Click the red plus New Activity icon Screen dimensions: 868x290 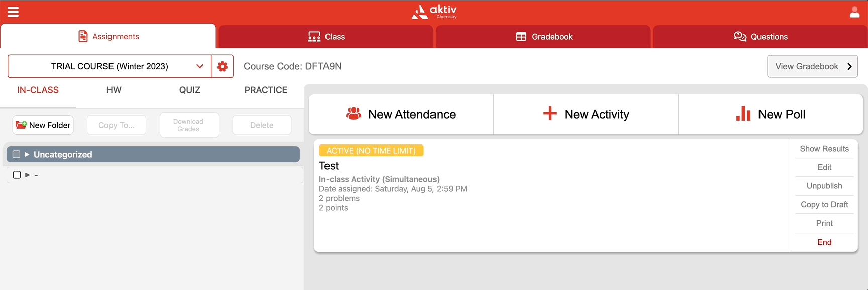click(550, 113)
